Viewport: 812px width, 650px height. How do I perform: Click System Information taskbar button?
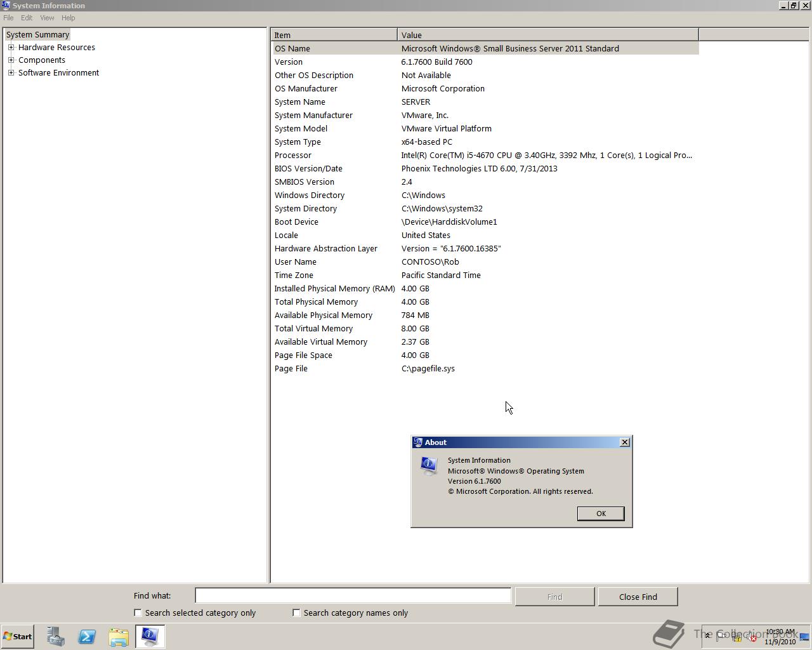click(x=150, y=637)
